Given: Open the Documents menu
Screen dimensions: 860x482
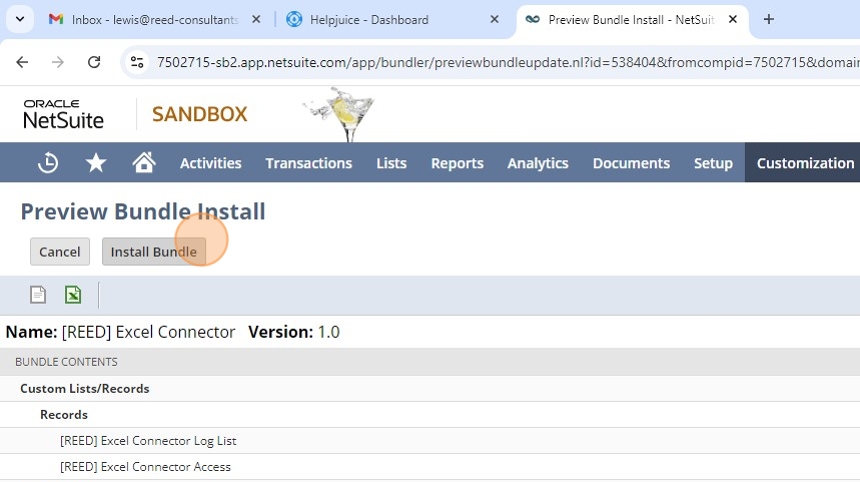Looking at the screenshot, I should (631, 163).
